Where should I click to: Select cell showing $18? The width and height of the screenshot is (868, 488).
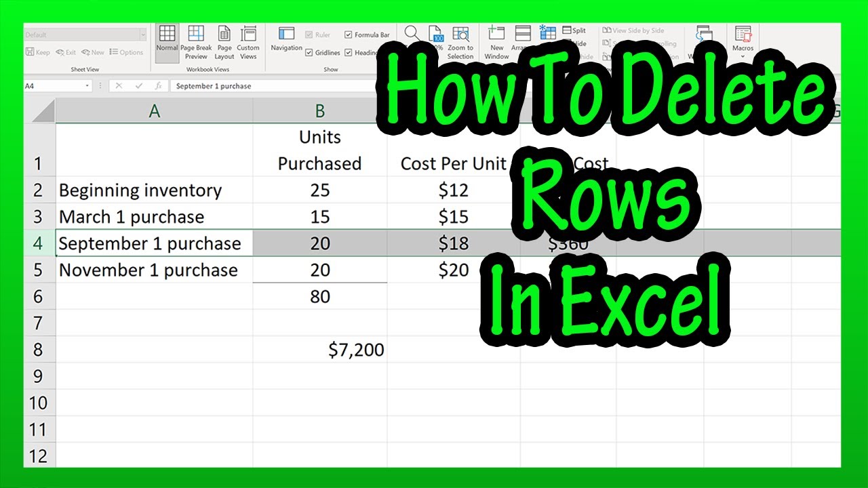point(454,243)
